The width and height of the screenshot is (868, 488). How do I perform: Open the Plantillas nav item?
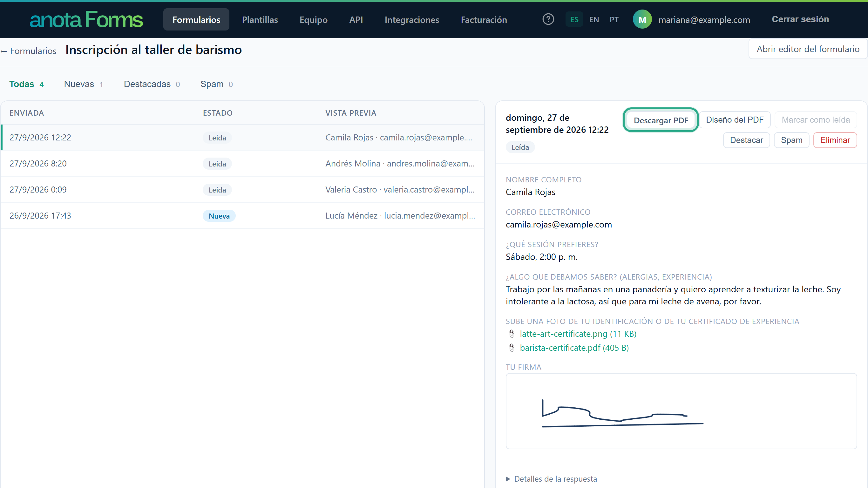(x=260, y=20)
